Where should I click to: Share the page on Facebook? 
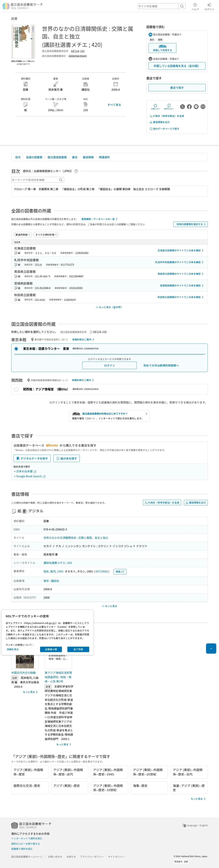[189, 106]
